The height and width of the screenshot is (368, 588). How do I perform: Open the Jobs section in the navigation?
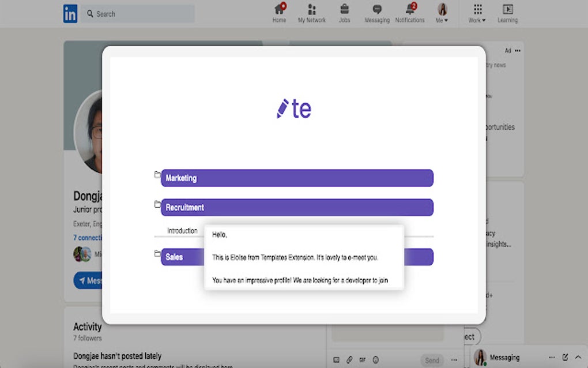(x=344, y=13)
